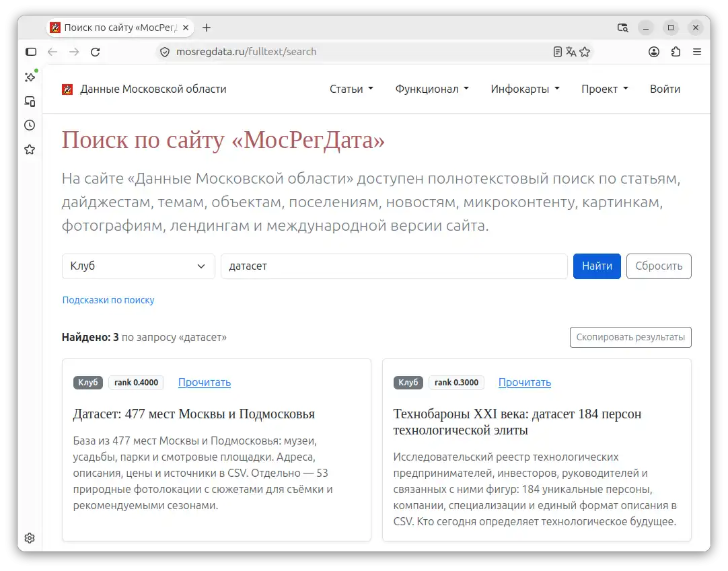This screenshot has width=728, height=571.
Task: Open the reader view icon
Action: pos(558,52)
